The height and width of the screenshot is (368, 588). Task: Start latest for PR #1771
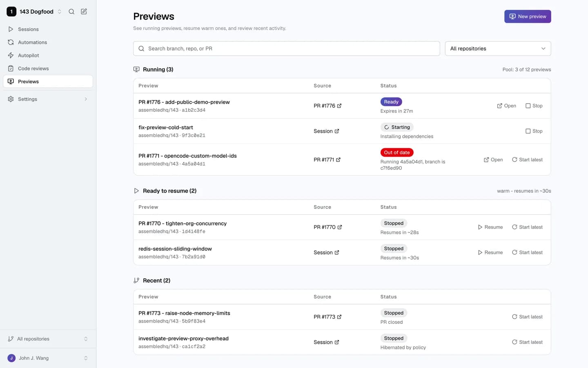click(527, 159)
